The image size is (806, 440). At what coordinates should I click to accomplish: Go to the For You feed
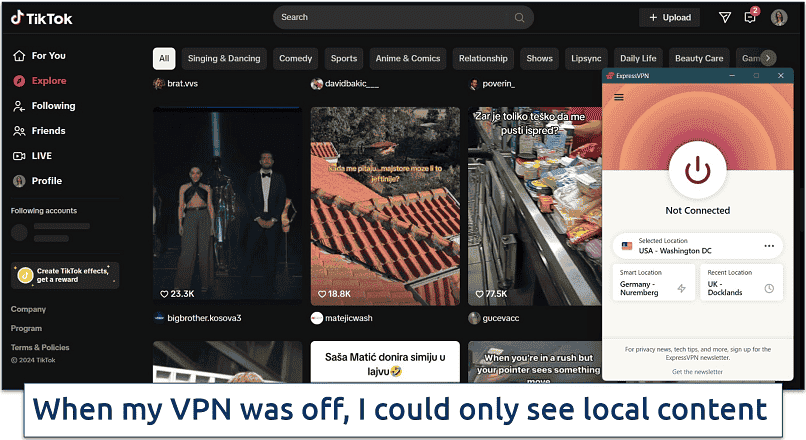40,56
